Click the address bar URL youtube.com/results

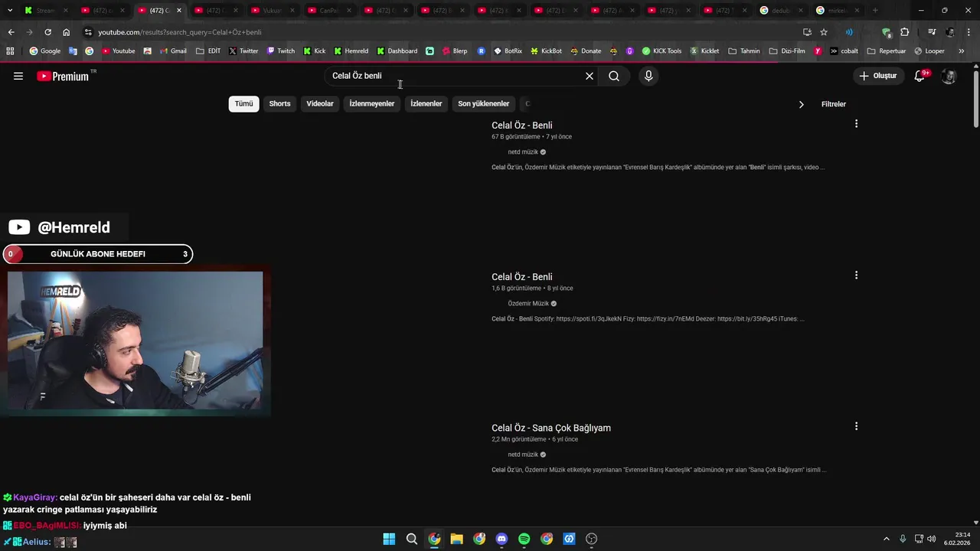(x=180, y=32)
